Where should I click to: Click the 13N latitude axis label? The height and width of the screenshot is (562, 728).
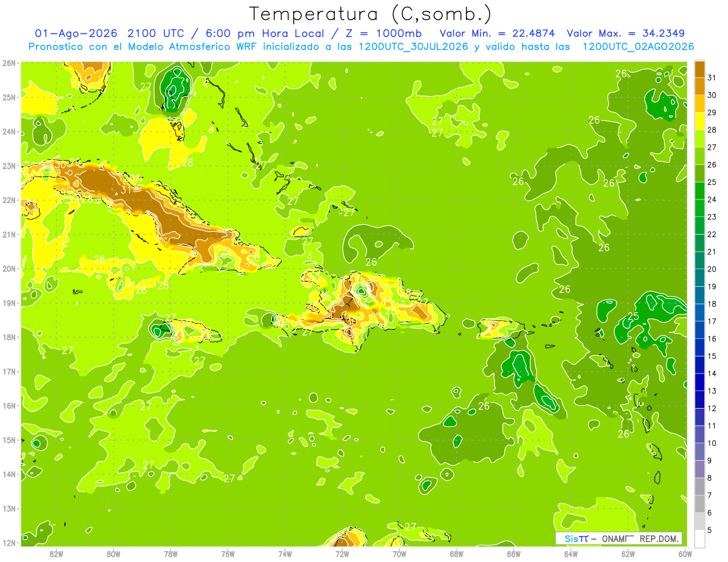[8, 508]
